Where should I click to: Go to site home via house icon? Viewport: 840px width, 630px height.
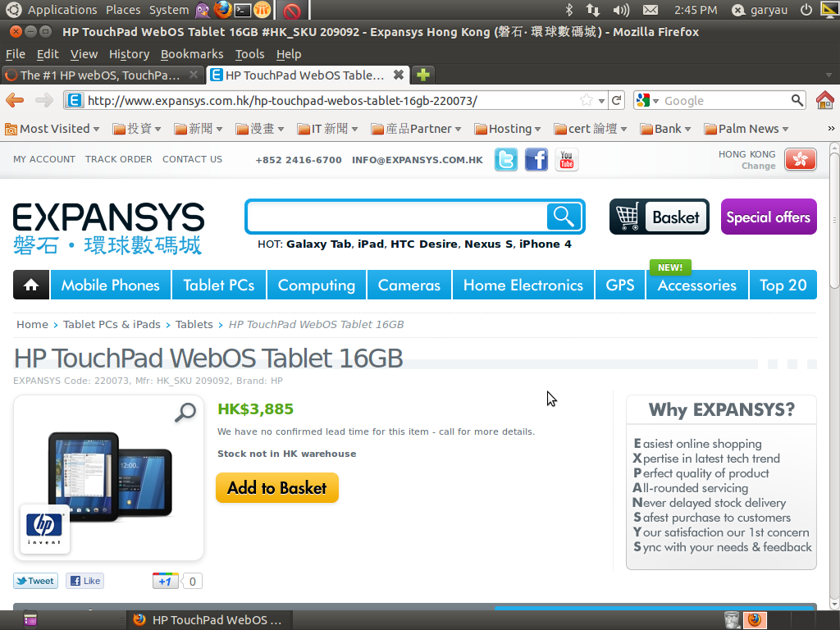[x=31, y=285]
